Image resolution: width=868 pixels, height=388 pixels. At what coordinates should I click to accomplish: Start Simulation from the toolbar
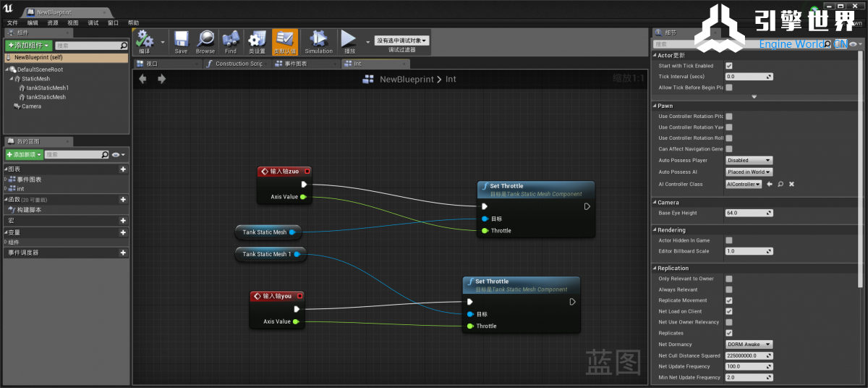(318, 39)
